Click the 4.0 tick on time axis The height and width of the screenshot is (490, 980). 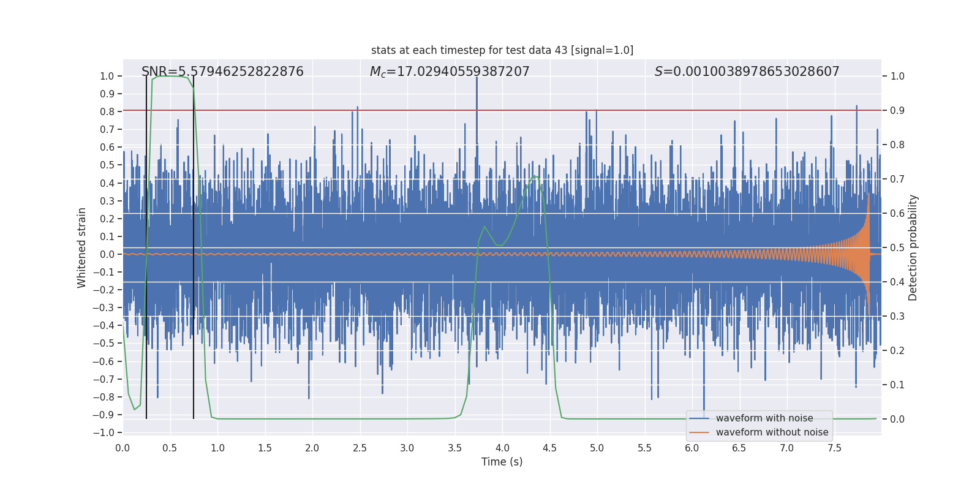pyautogui.click(x=502, y=448)
